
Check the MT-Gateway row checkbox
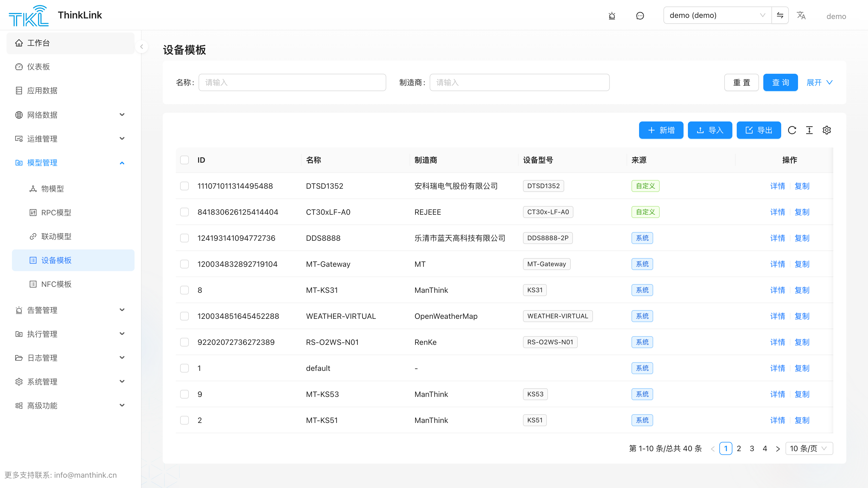tap(184, 264)
